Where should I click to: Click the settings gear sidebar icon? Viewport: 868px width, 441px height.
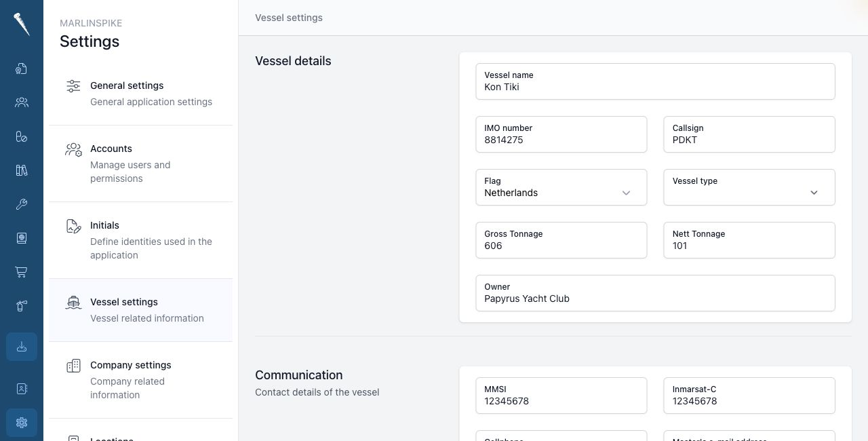coord(22,423)
